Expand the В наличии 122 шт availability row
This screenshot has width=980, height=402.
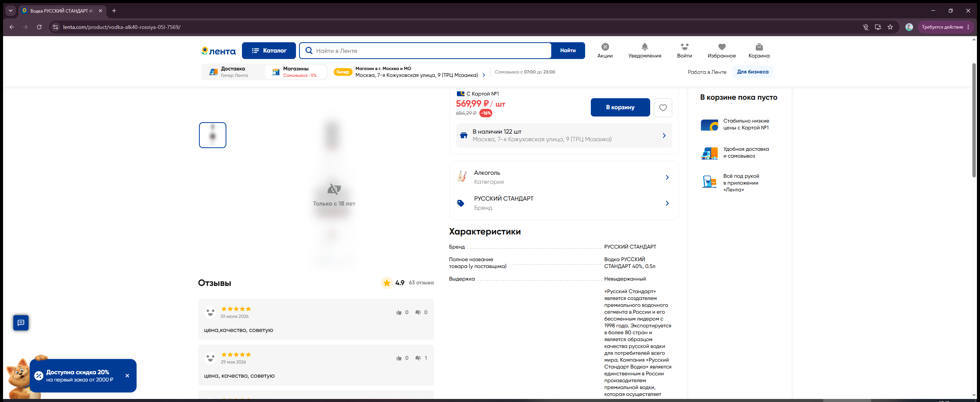(x=564, y=136)
